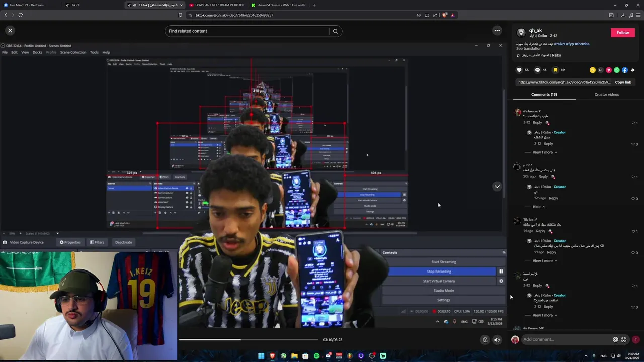Click the @ mention icon in comment box
Screen dimensions: 644x362
coord(615,339)
